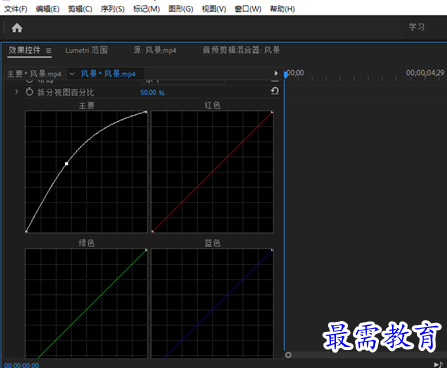Click the 拆分视图百分比 label
The image size is (447, 368).
pos(66,92)
